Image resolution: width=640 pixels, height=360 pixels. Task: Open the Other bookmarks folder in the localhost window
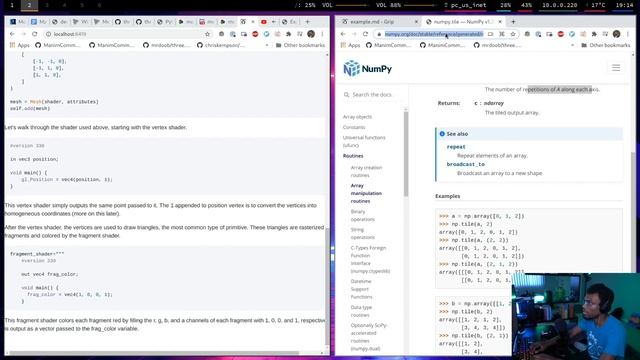300,45
